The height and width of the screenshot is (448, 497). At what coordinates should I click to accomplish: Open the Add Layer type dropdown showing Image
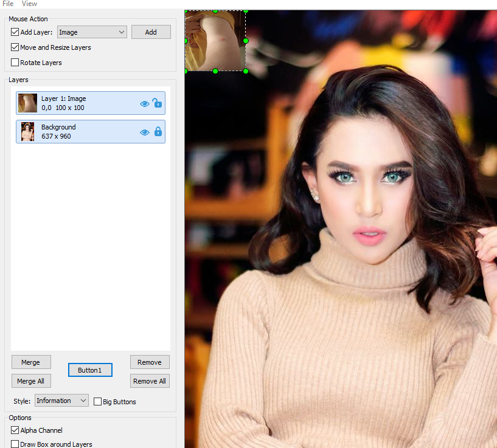tap(92, 32)
